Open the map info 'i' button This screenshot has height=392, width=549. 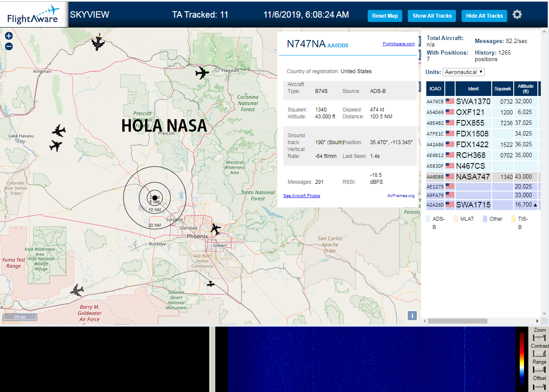click(x=412, y=316)
